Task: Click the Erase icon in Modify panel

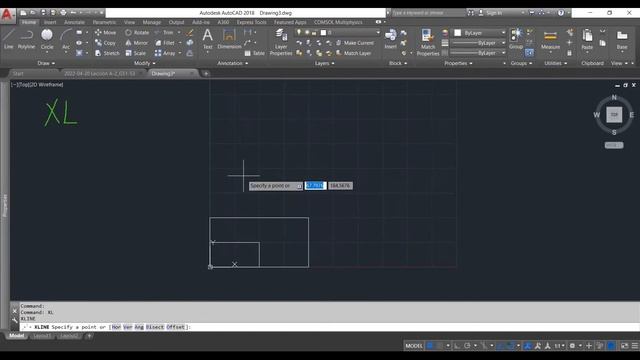Action: tap(190, 33)
